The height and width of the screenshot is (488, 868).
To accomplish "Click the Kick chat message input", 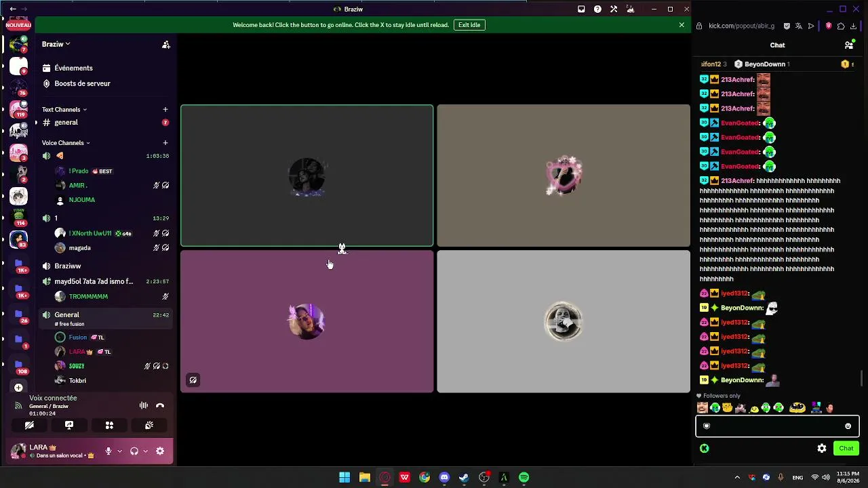I will click(777, 426).
